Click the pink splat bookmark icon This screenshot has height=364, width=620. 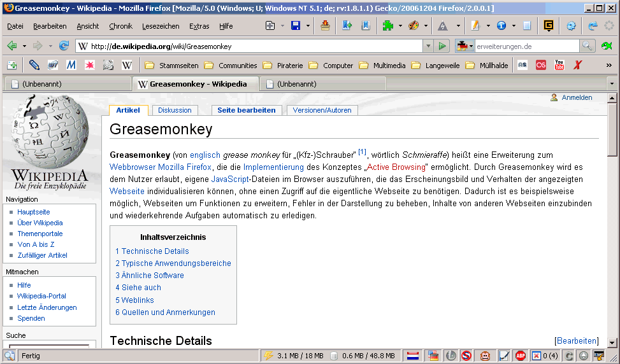[90, 65]
